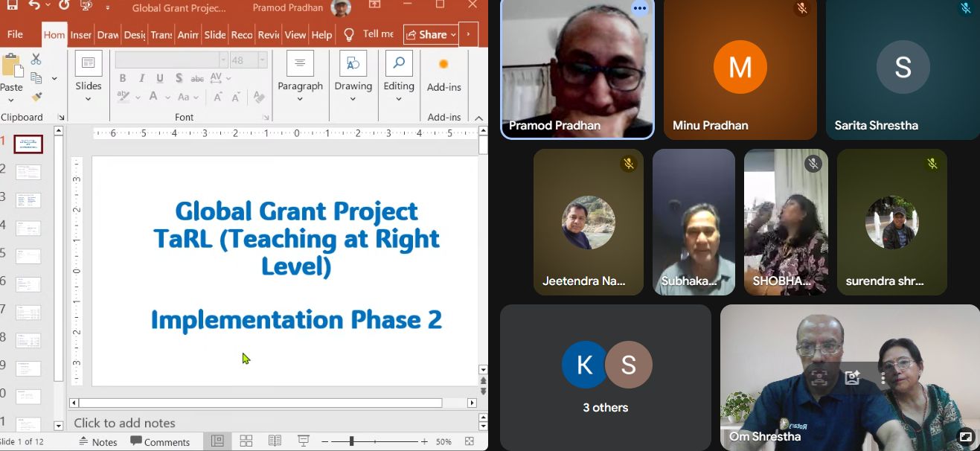Click Fit slide to window icon
Viewport: 980px width, 451px height.
(470, 441)
